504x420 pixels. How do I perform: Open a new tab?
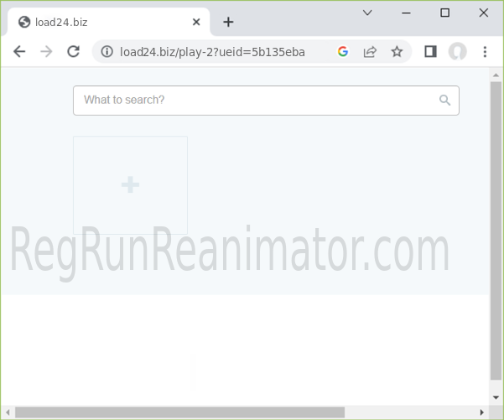tap(228, 22)
